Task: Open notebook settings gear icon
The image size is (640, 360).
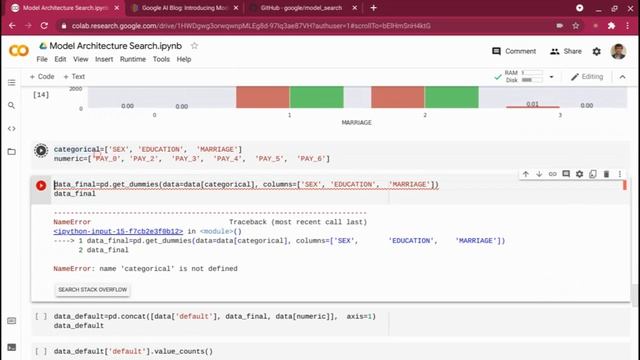Action: [597, 51]
